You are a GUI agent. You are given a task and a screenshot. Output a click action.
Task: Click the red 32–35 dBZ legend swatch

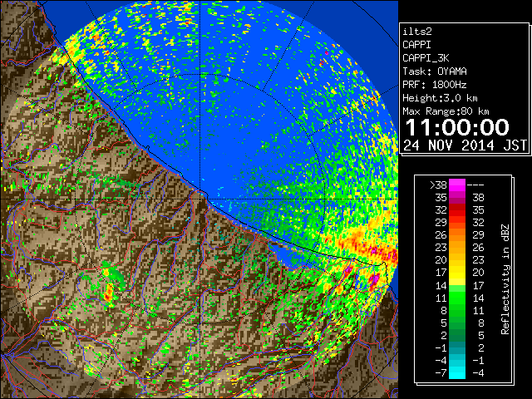tap(457, 210)
